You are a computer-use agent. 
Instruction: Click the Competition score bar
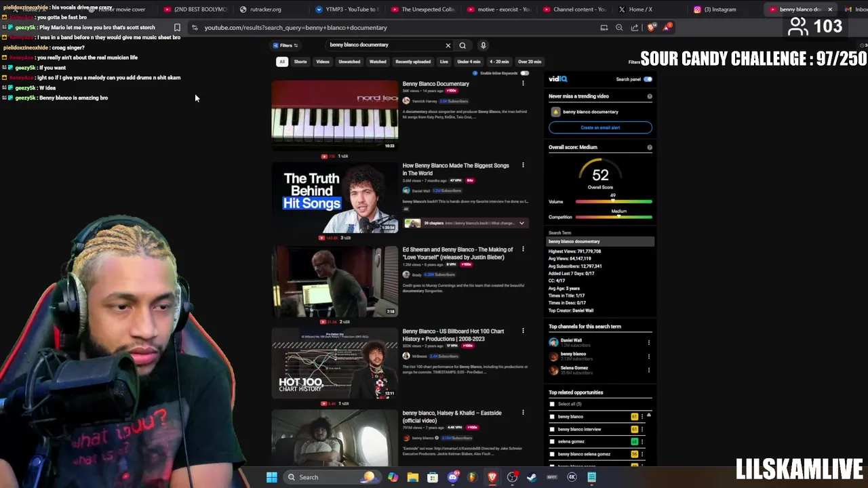point(614,217)
